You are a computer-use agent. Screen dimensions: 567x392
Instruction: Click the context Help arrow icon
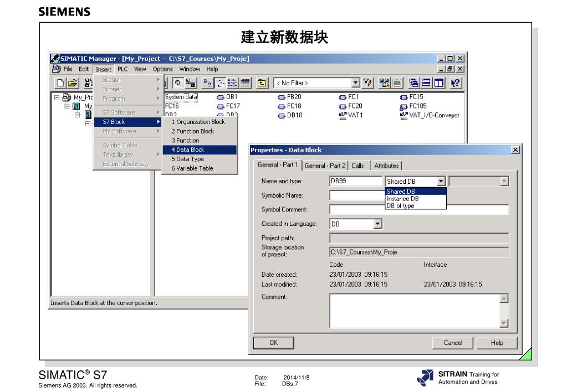455,82
